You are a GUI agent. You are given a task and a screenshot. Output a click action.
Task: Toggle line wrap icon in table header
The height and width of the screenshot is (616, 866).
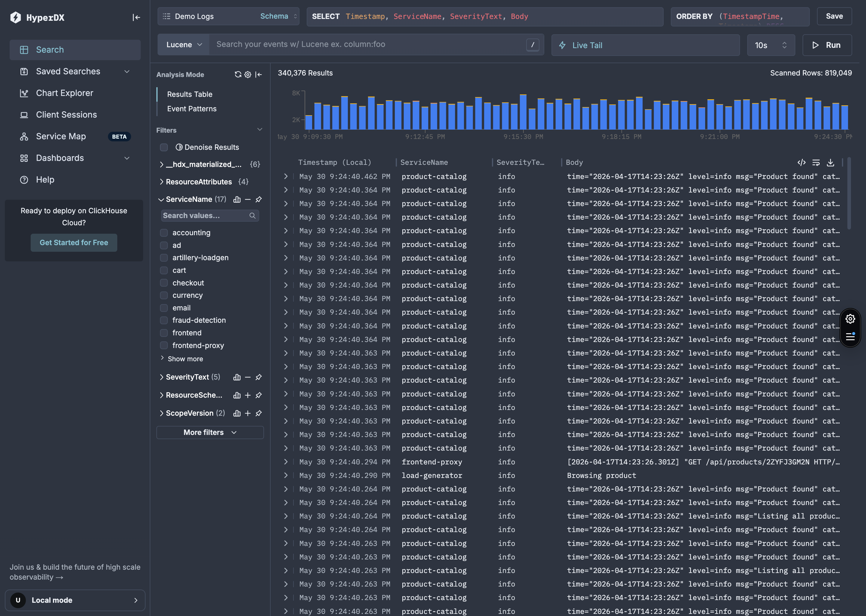click(816, 162)
